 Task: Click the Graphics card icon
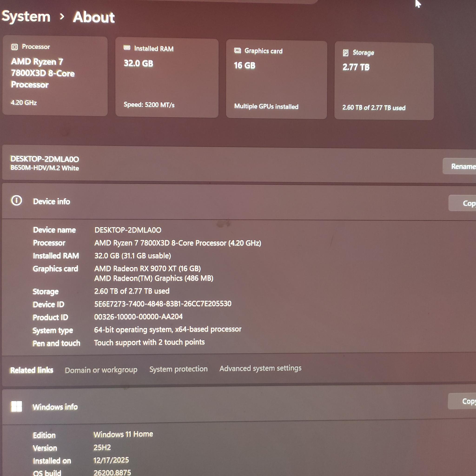(238, 50)
